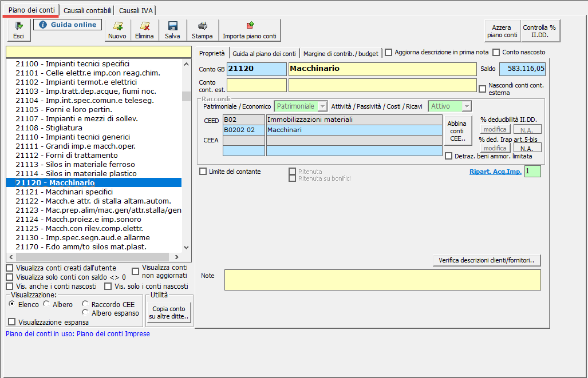Switch to the Causali contabili tab

click(88, 10)
